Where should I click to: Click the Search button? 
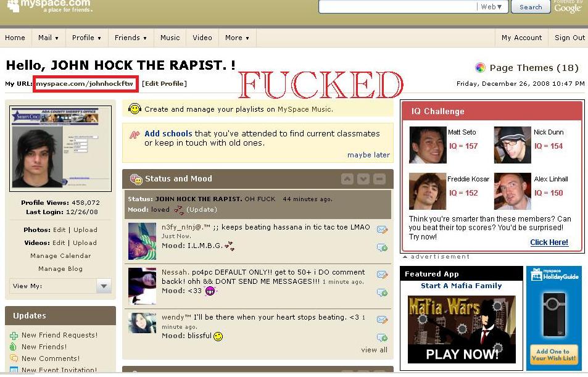click(531, 7)
